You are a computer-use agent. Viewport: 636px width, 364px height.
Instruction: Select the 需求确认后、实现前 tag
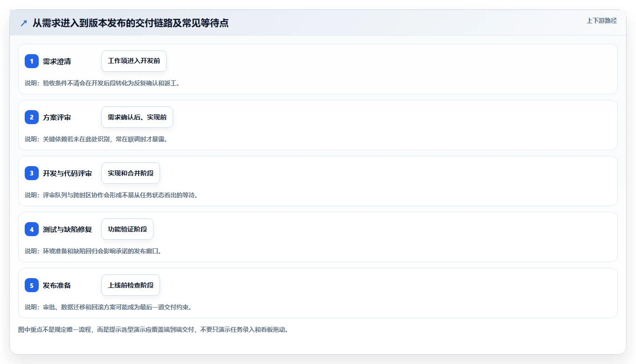coord(137,117)
